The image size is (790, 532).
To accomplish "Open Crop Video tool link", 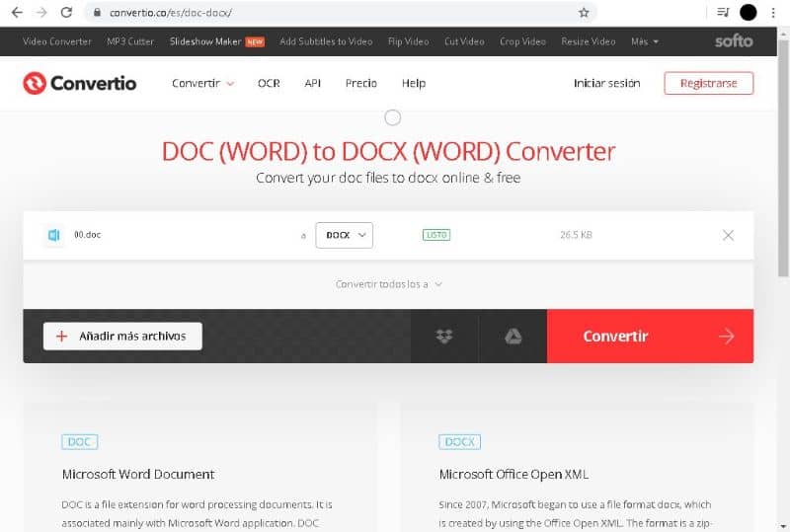I will pyautogui.click(x=522, y=41).
